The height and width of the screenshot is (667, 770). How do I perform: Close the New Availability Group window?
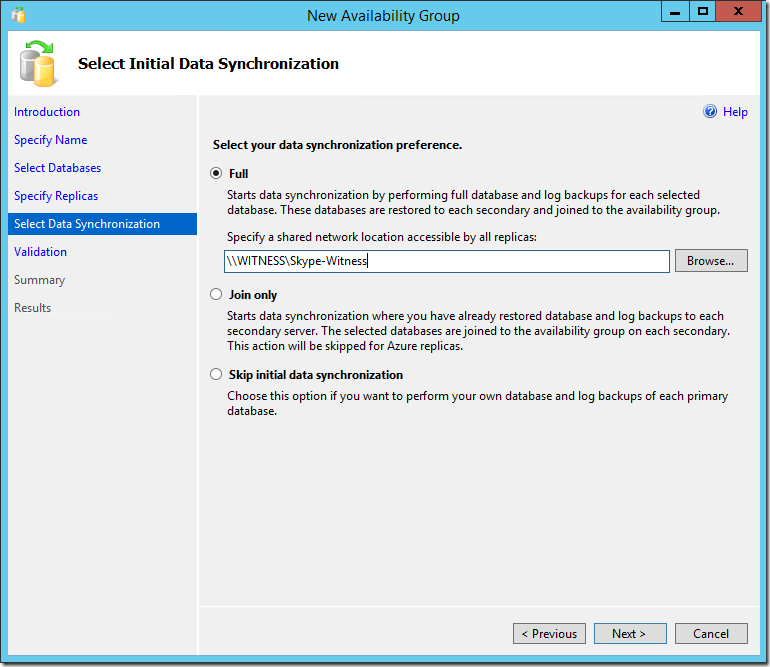click(738, 11)
